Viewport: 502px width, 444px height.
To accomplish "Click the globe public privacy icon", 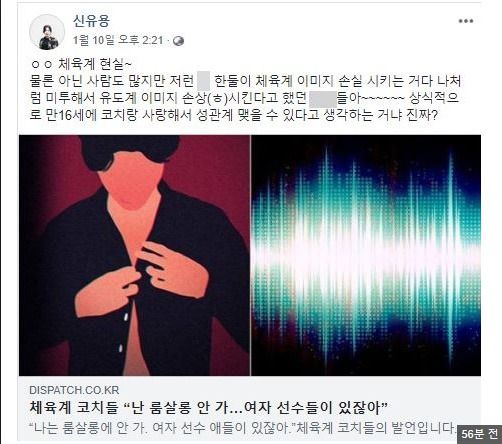I will (179, 41).
